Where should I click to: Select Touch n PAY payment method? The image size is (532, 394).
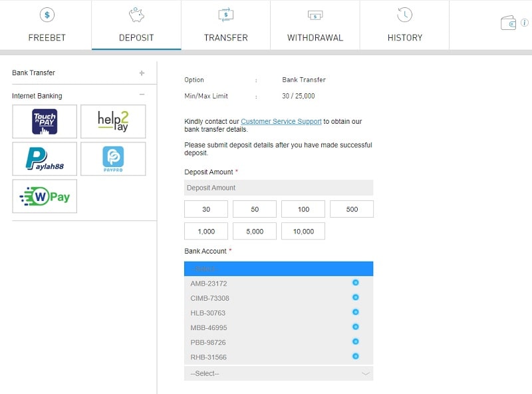[x=45, y=122]
